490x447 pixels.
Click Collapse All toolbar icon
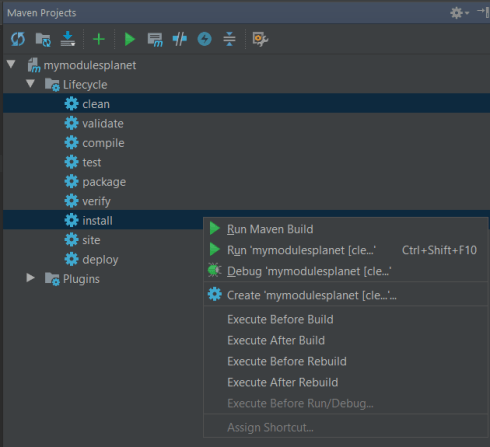229,39
